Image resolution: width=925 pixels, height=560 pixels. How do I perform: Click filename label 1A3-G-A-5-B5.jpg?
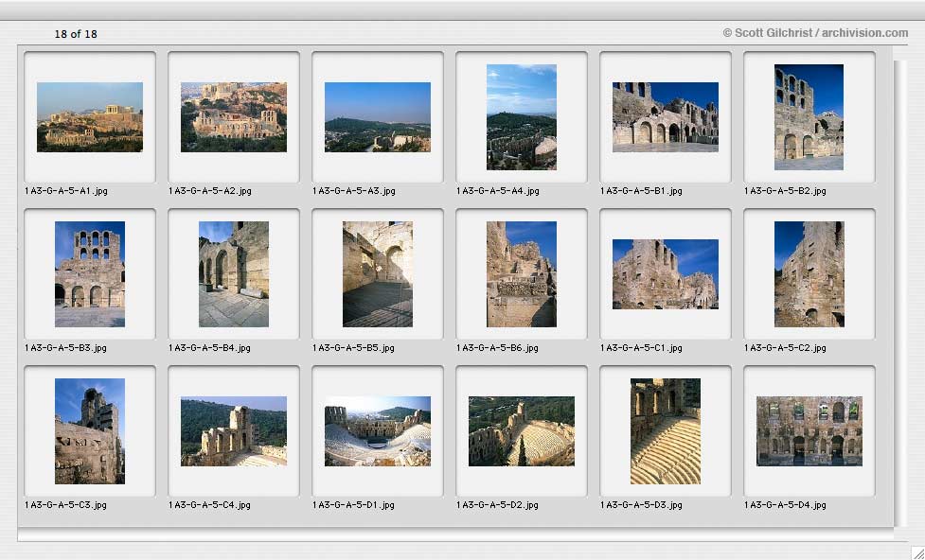pos(353,348)
